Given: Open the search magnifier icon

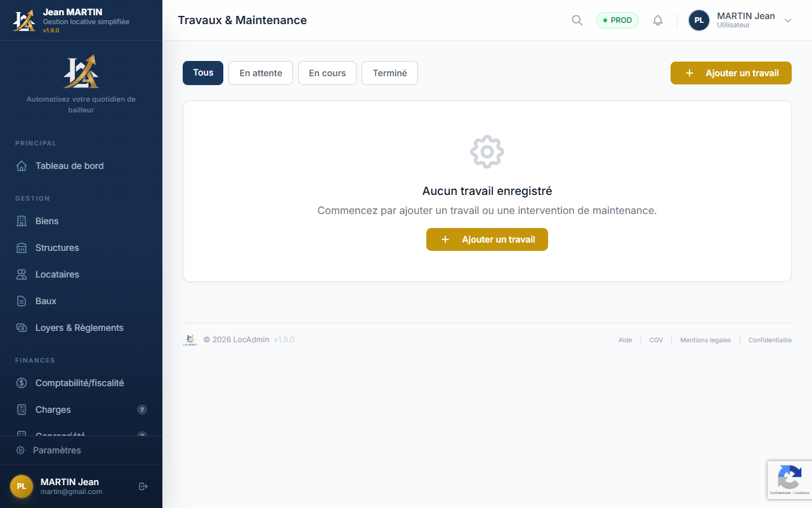Looking at the screenshot, I should point(577,20).
